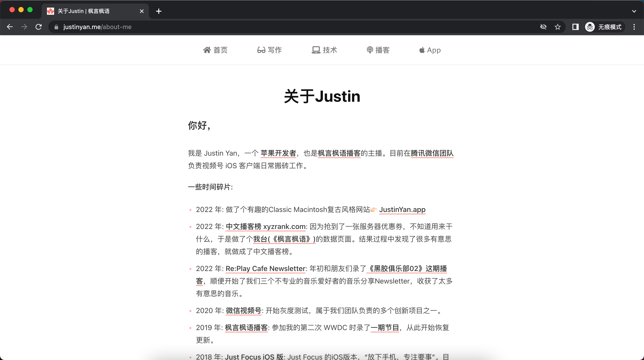Screen dimensions: 644x360
Task: Close the 关于Justin tab
Action: (x=142, y=11)
